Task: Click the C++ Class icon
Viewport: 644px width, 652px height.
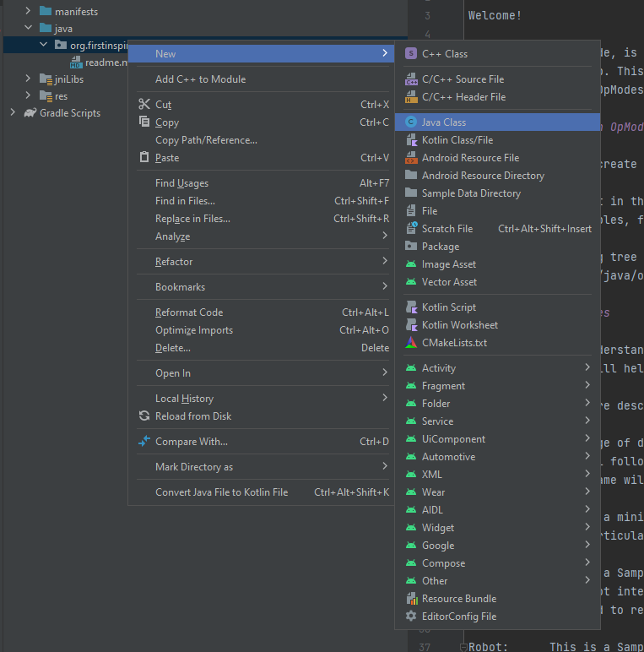Action: 411,54
